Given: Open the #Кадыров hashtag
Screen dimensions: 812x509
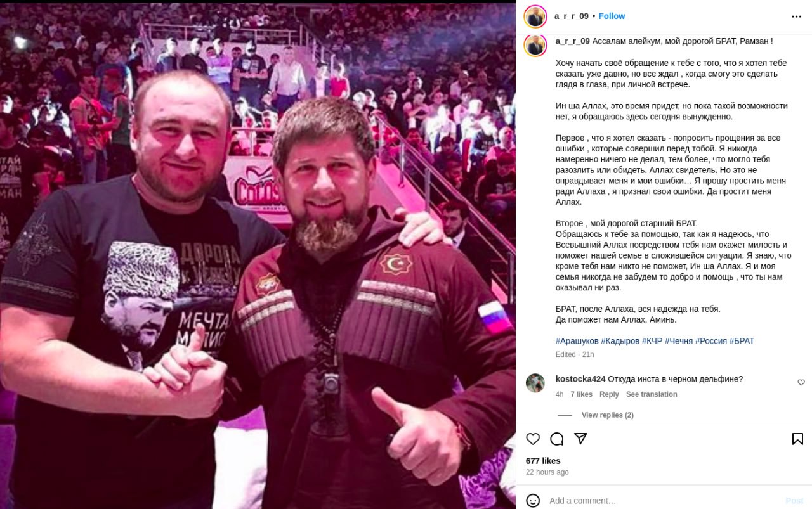Looking at the screenshot, I should point(620,341).
